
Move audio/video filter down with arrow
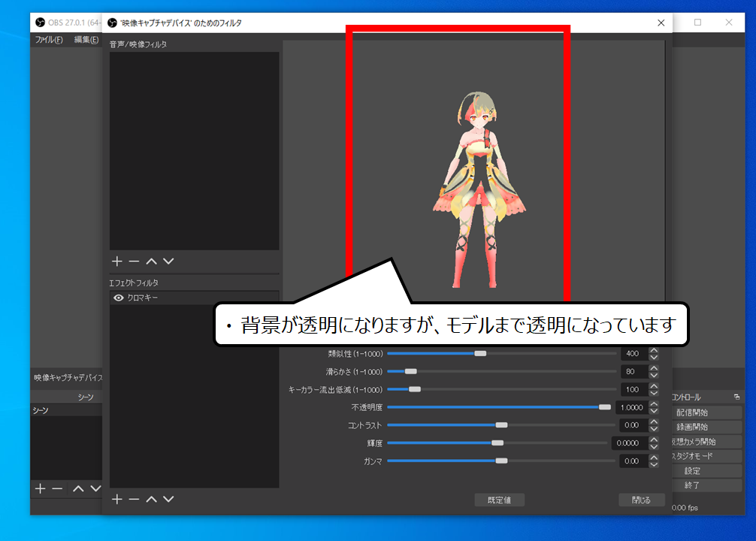pyautogui.click(x=168, y=261)
